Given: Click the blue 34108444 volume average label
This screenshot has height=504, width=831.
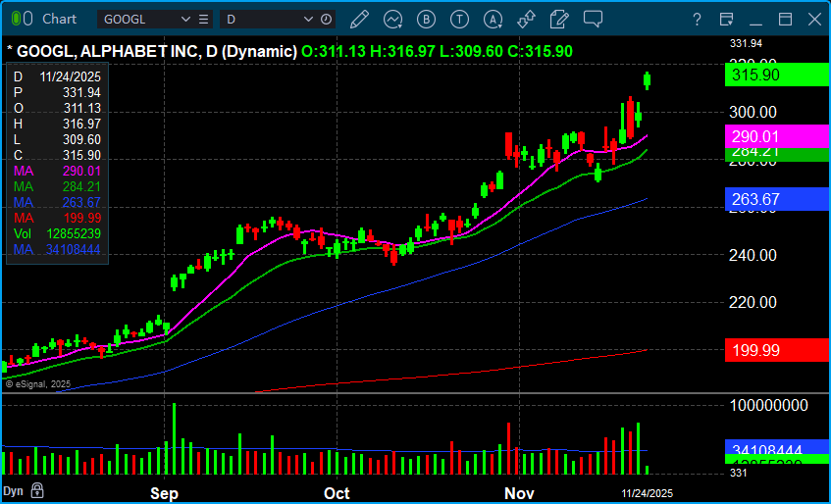Looking at the screenshot, I should click(776, 447).
